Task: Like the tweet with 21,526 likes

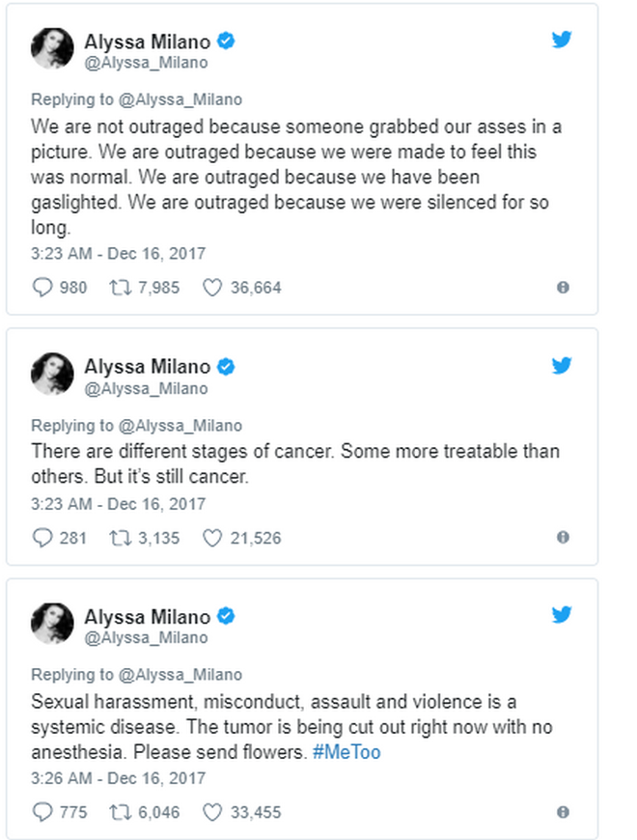Action: tap(212, 538)
